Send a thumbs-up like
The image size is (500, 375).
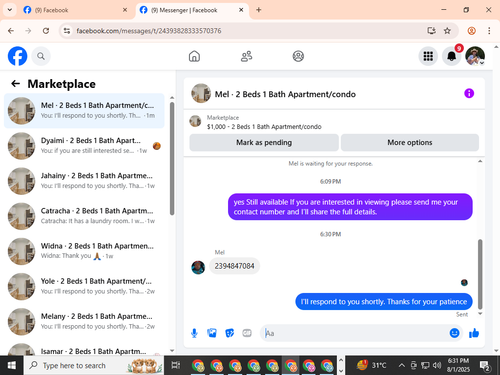click(474, 333)
